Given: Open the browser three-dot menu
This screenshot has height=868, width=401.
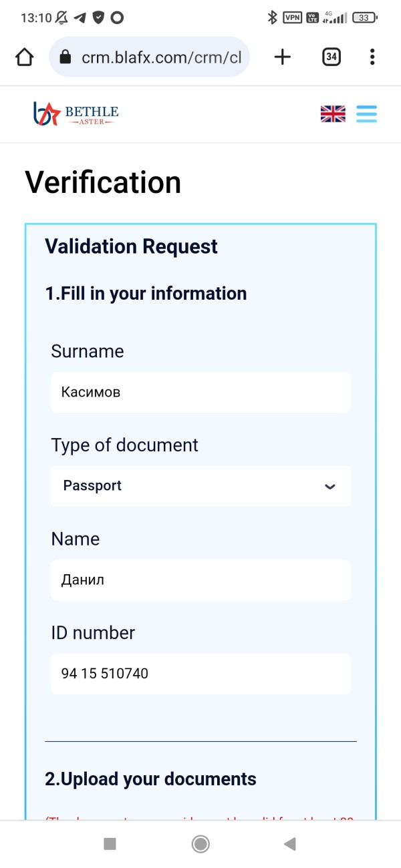Looking at the screenshot, I should click(x=372, y=57).
